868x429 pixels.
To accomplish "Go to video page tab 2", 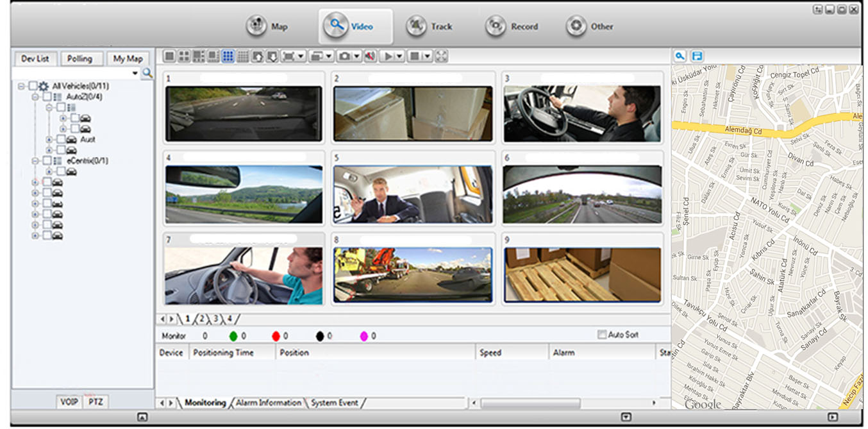I will click(201, 319).
